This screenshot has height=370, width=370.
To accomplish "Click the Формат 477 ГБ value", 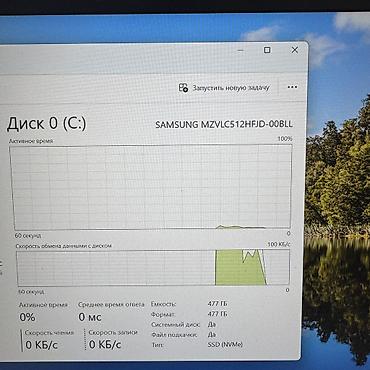I will 217,314.
